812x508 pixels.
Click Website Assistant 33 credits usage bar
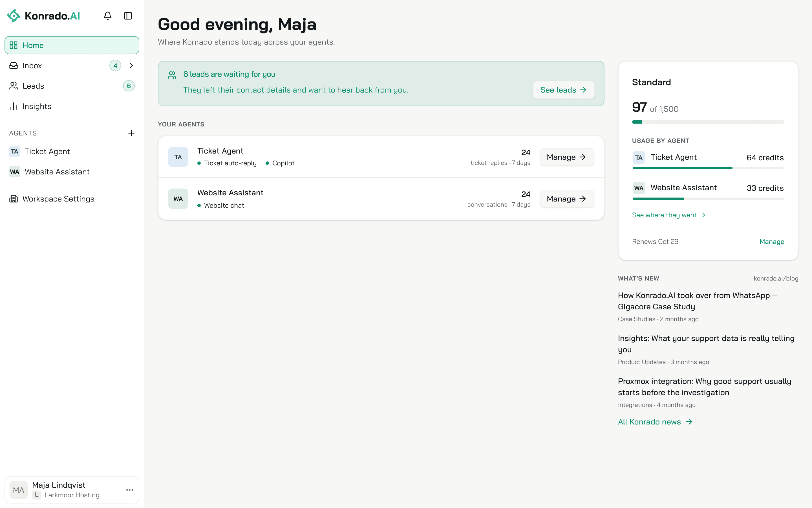coord(708,199)
